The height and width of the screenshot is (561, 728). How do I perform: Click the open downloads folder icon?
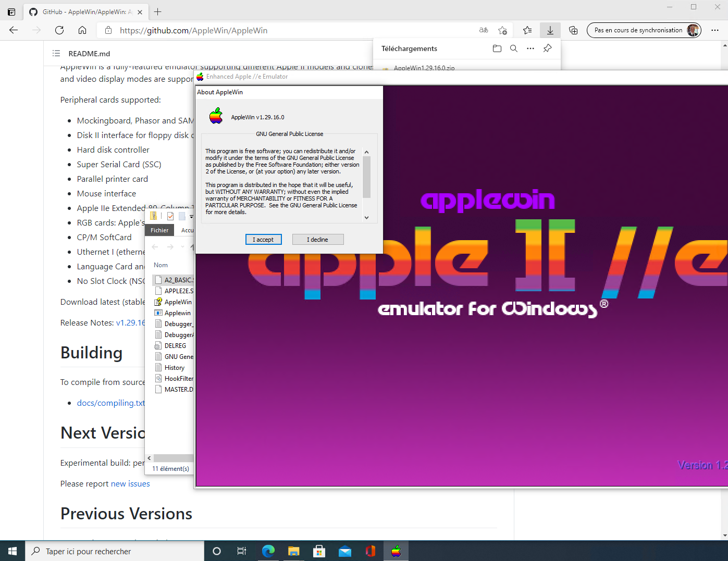point(497,48)
